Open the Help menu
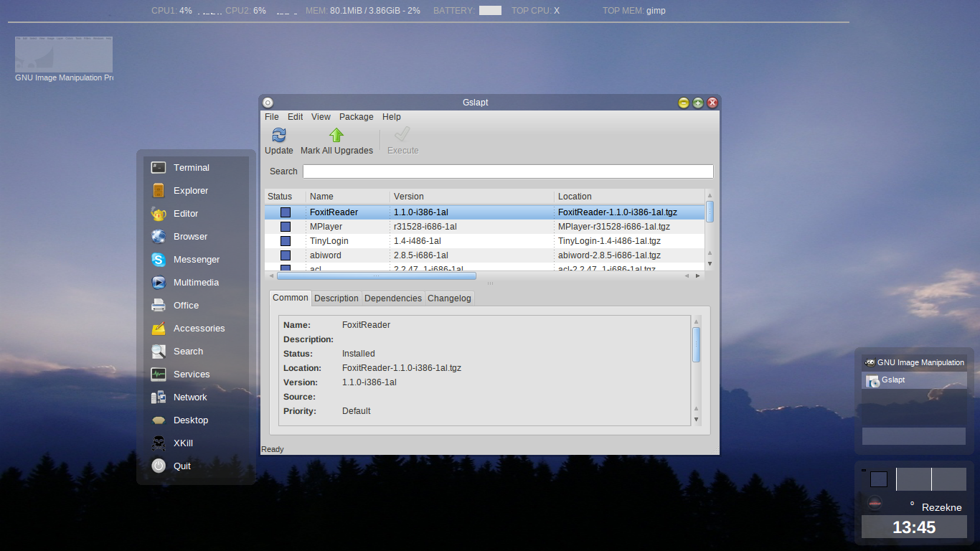This screenshot has height=551, width=980. (x=392, y=117)
